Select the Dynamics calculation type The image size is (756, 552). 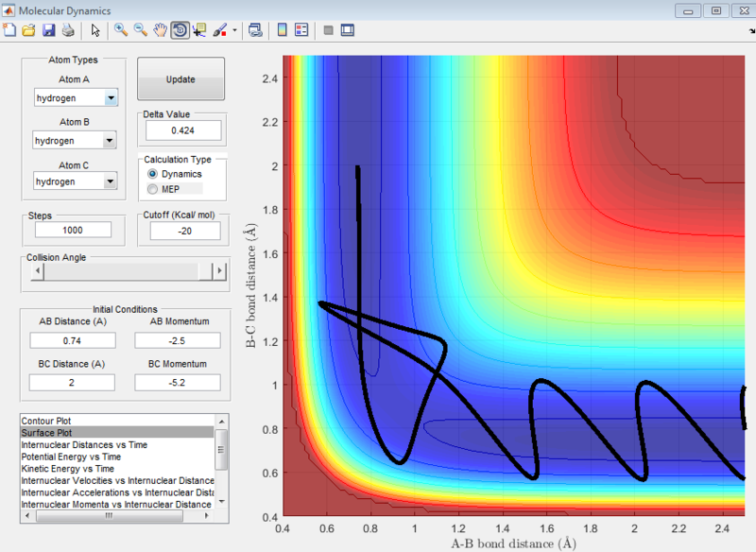pyautogui.click(x=152, y=175)
